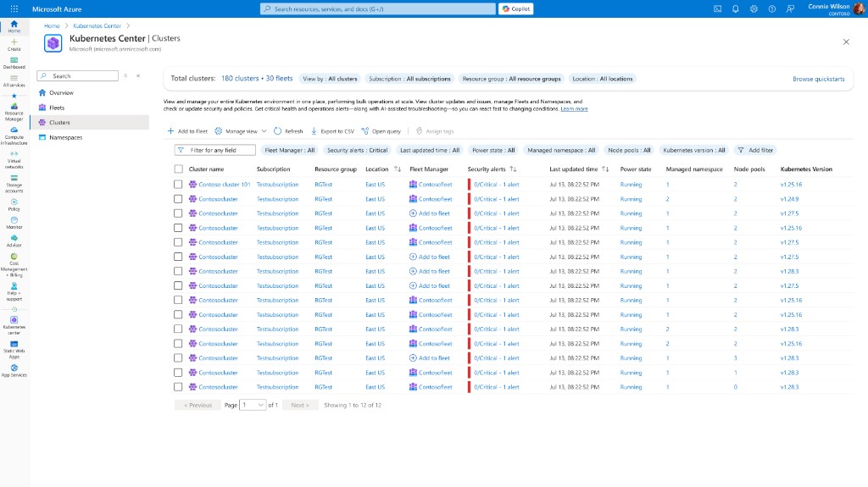Click the Refresh button
This screenshot has width=868, height=487.
click(288, 131)
